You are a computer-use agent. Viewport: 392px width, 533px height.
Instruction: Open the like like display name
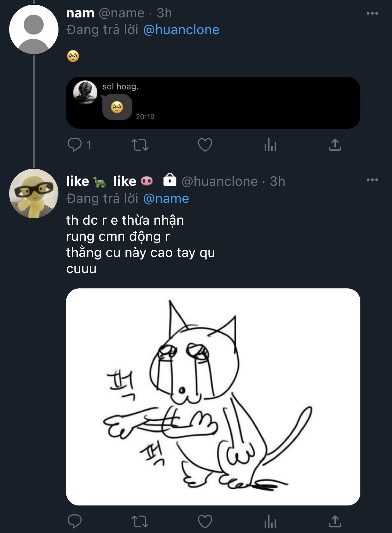(x=109, y=181)
